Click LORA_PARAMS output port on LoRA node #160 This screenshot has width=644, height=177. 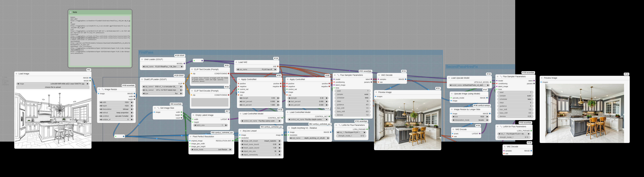(x=531, y=131)
